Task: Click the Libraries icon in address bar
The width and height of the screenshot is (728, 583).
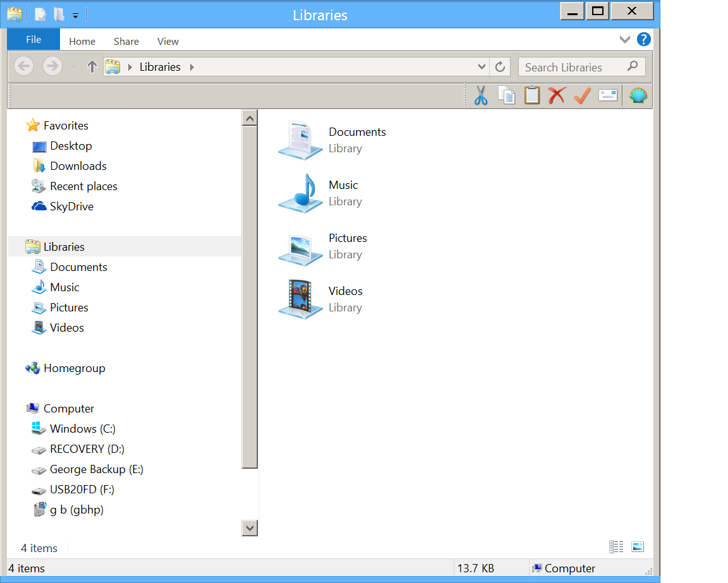Action: 112,67
